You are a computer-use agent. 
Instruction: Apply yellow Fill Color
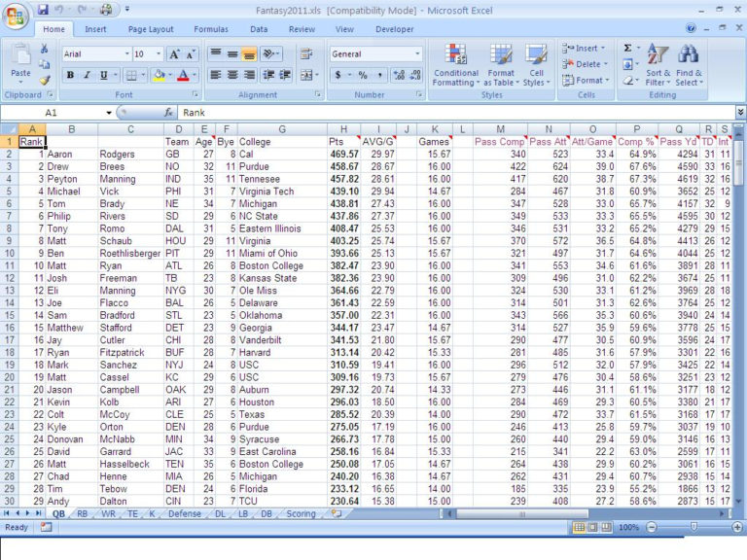(x=160, y=75)
